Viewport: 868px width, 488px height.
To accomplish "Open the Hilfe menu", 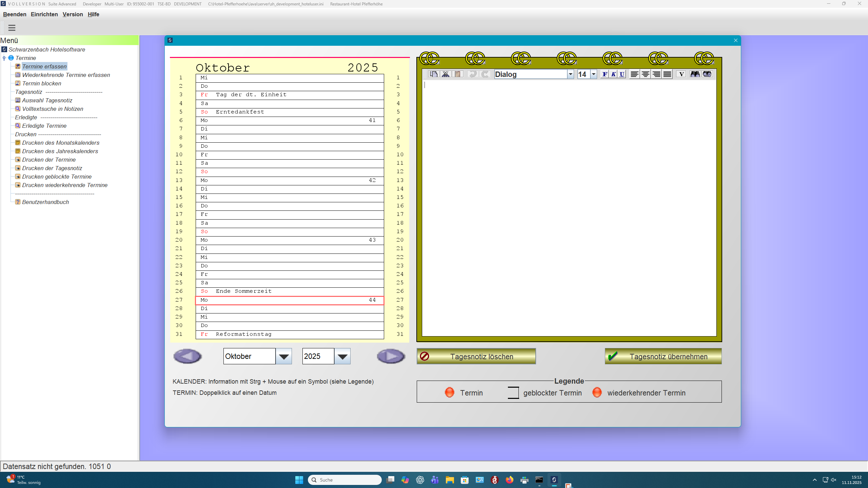I will click(93, 14).
